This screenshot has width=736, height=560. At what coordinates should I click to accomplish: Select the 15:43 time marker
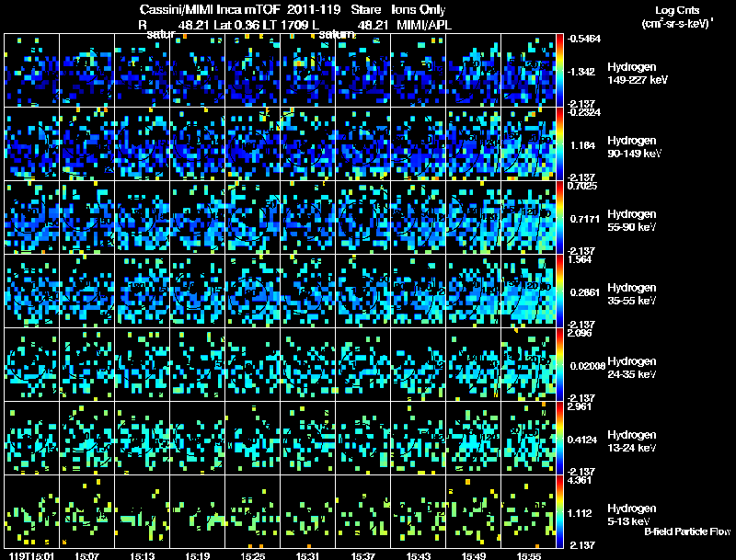419,555
